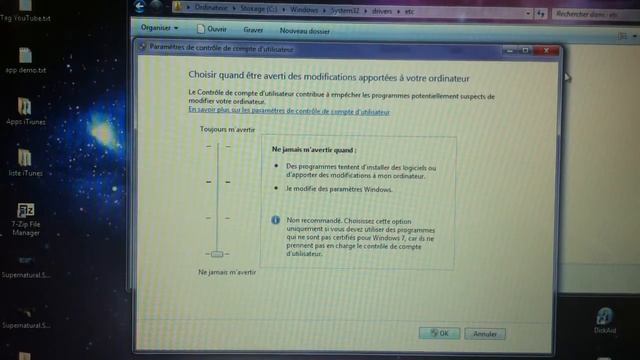The width and height of the screenshot is (640, 360).
Task: Select Storage (C:) breadcrumb segment
Action: (258, 9)
